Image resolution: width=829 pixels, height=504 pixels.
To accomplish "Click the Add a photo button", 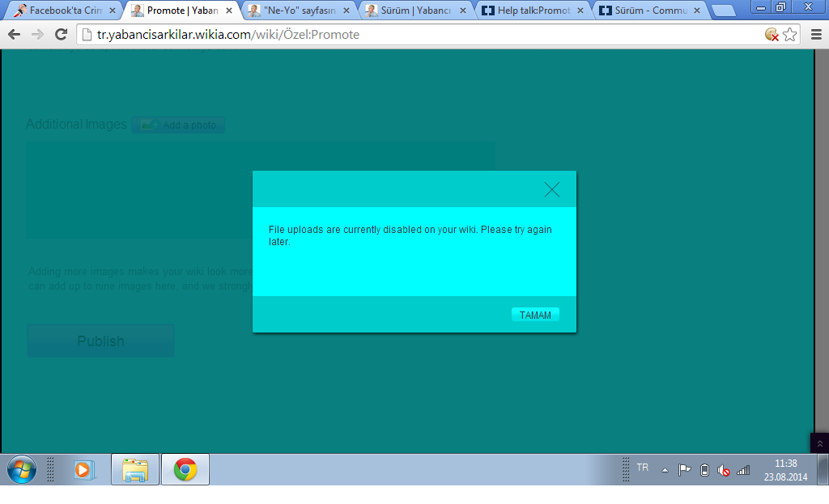I will point(178,125).
